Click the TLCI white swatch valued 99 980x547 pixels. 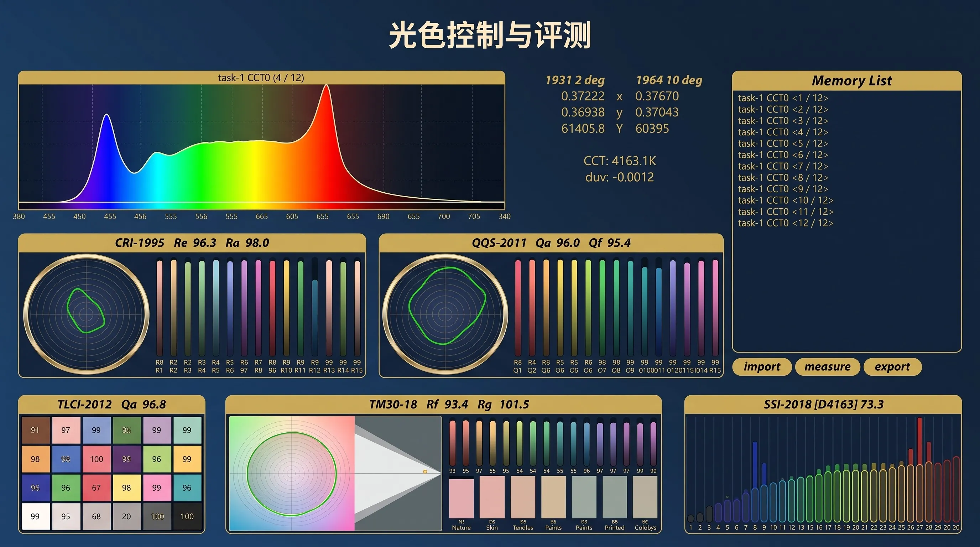point(35,517)
